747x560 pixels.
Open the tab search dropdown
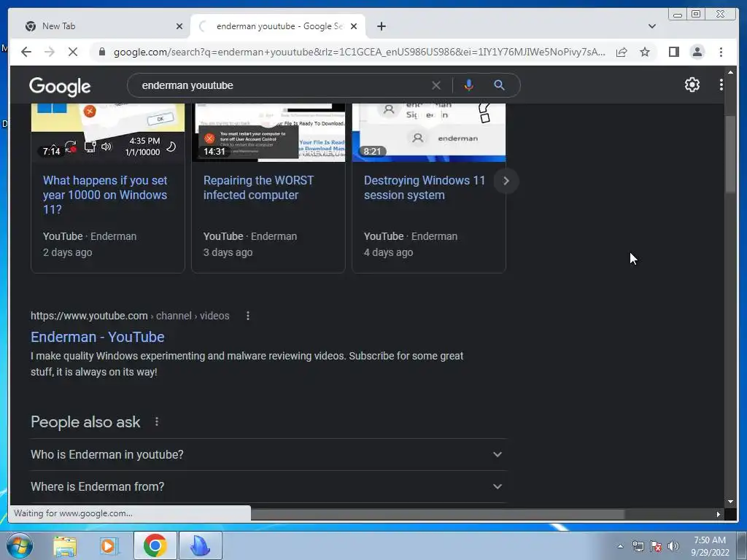coord(652,26)
